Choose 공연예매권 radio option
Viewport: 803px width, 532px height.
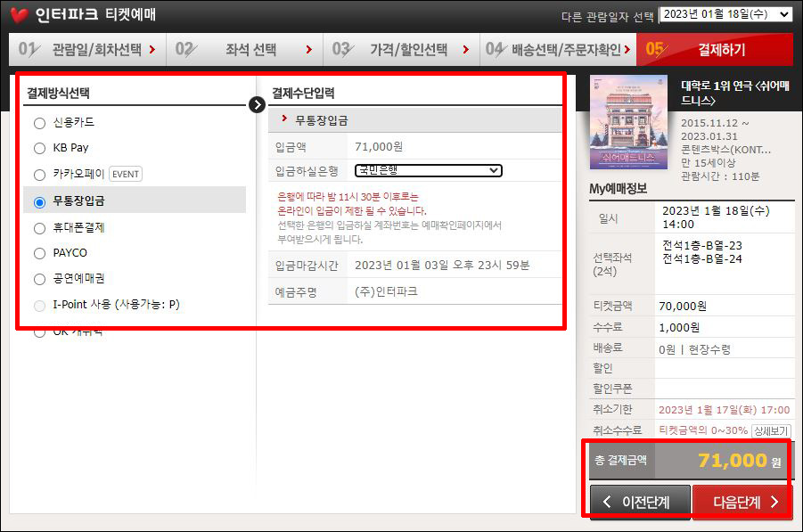[x=39, y=279]
